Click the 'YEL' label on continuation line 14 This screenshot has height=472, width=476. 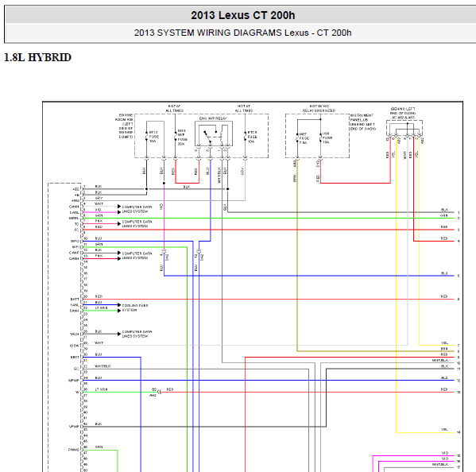click(x=444, y=430)
